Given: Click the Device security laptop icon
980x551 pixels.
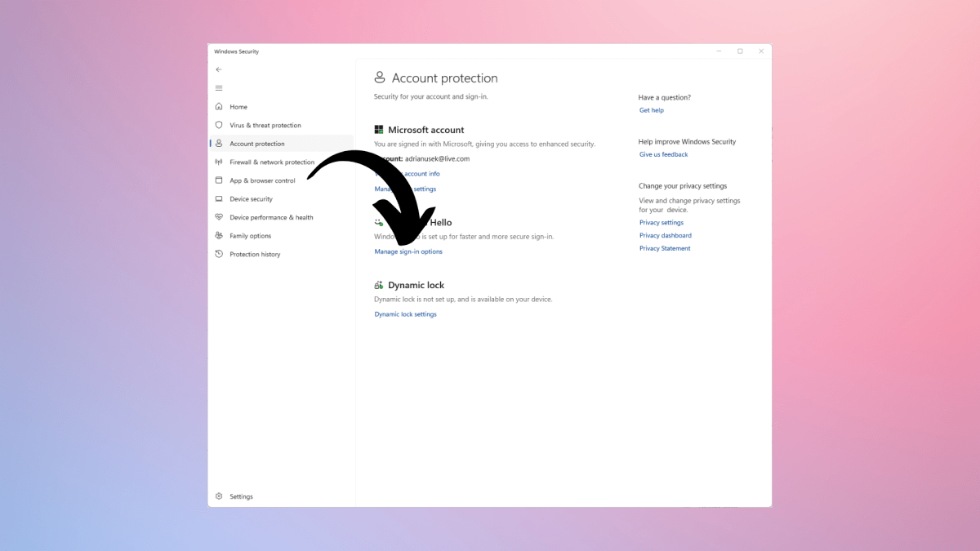Looking at the screenshot, I should coord(219,198).
